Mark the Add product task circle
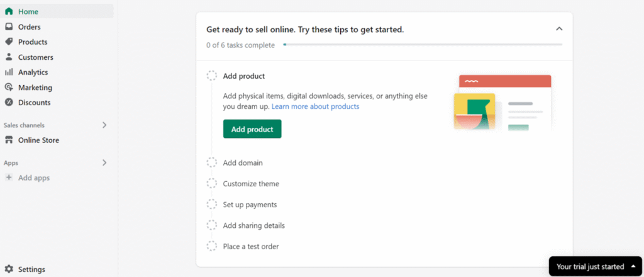 212,76
